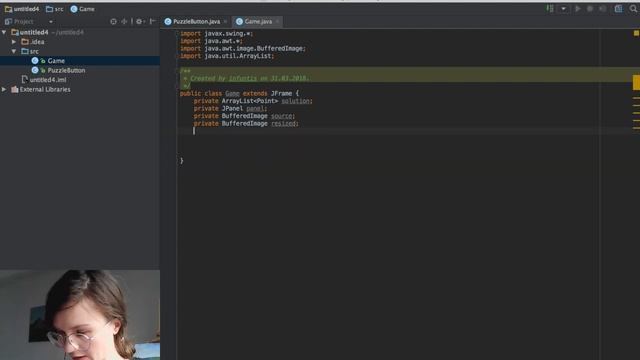Click the yellow inspection status indicator

[636, 33]
